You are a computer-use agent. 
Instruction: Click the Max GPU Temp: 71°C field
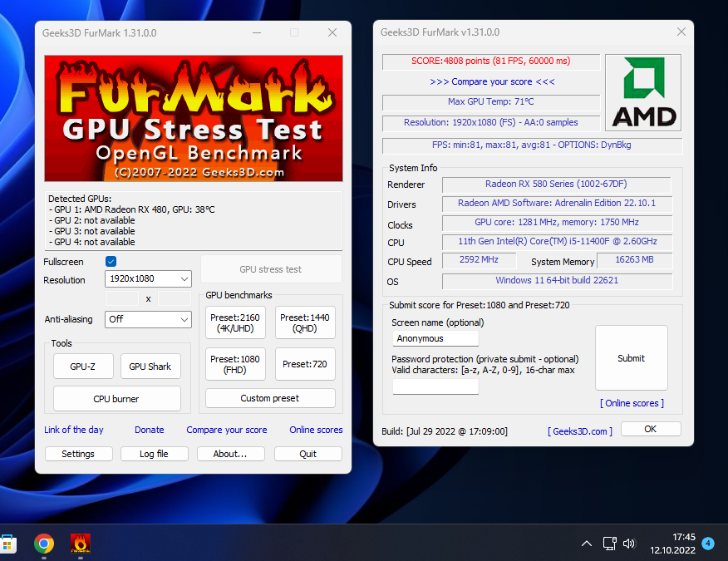click(491, 101)
